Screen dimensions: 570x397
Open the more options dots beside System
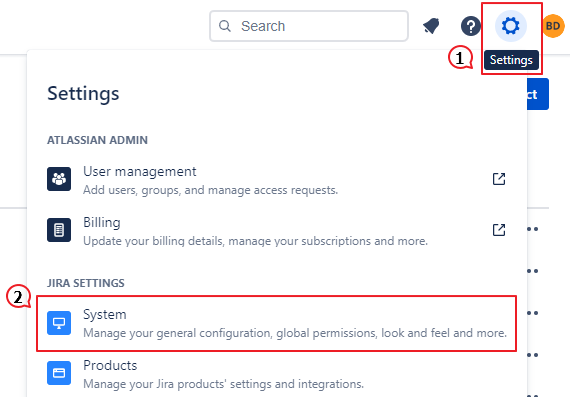(x=533, y=313)
